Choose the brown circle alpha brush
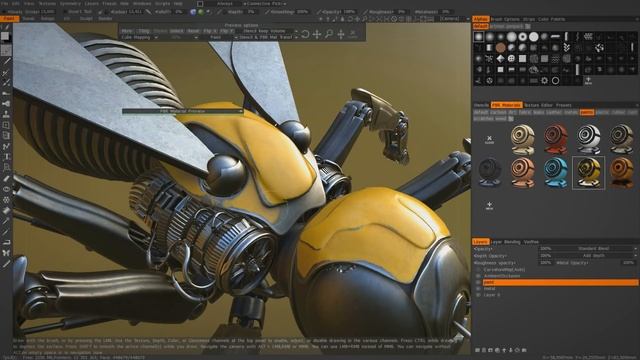Screen dimensions: 640x360 (500, 48)
